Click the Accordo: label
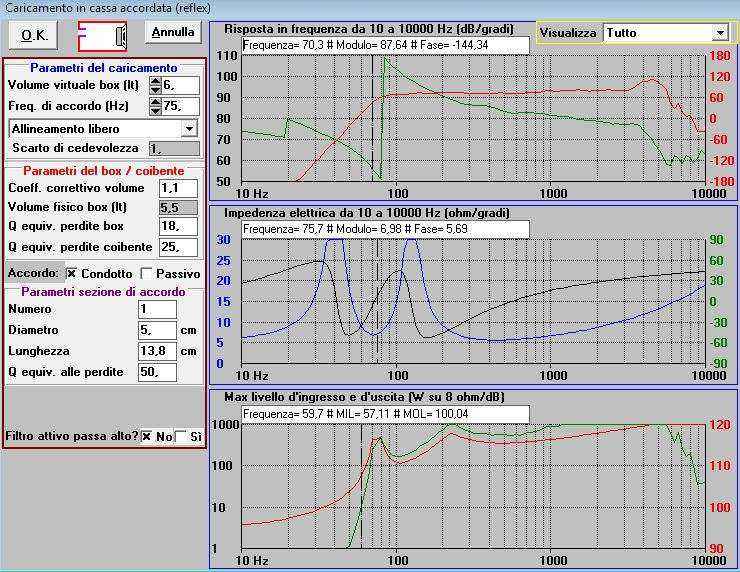The height and width of the screenshot is (572, 740). point(33,273)
